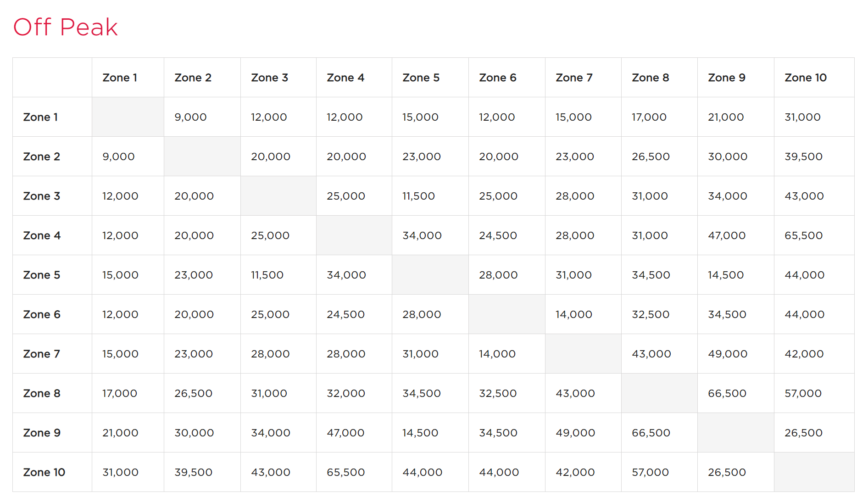Select 66,500 in the Zone 8 row
The width and height of the screenshot is (868, 497).
click(727, 393)
